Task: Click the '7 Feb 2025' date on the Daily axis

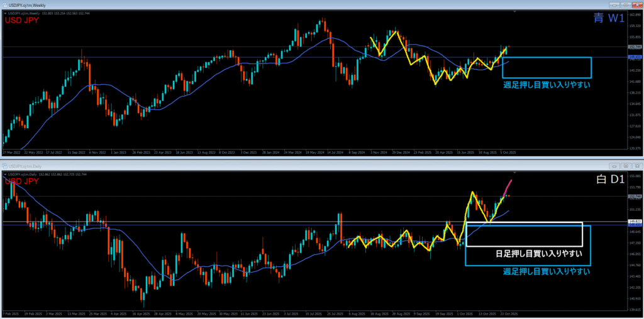Action: click(11, 313)
